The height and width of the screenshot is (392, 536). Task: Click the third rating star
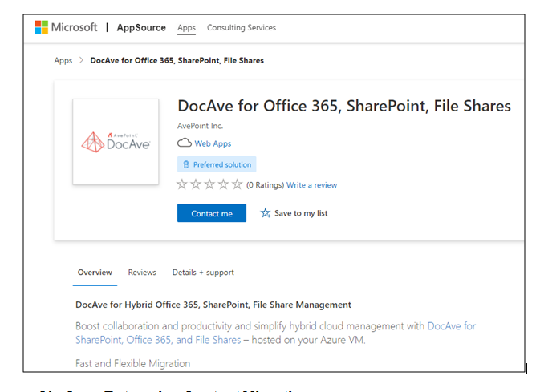209,184
